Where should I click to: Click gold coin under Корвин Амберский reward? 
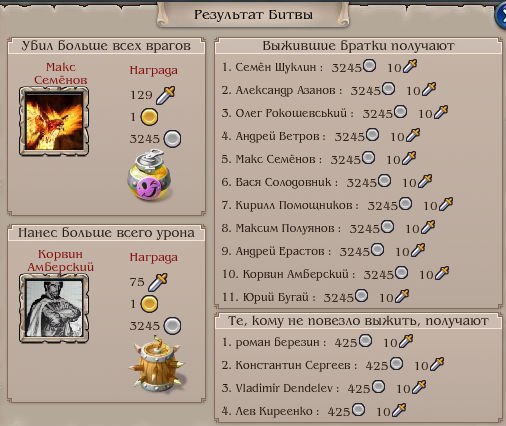(149, 304)
